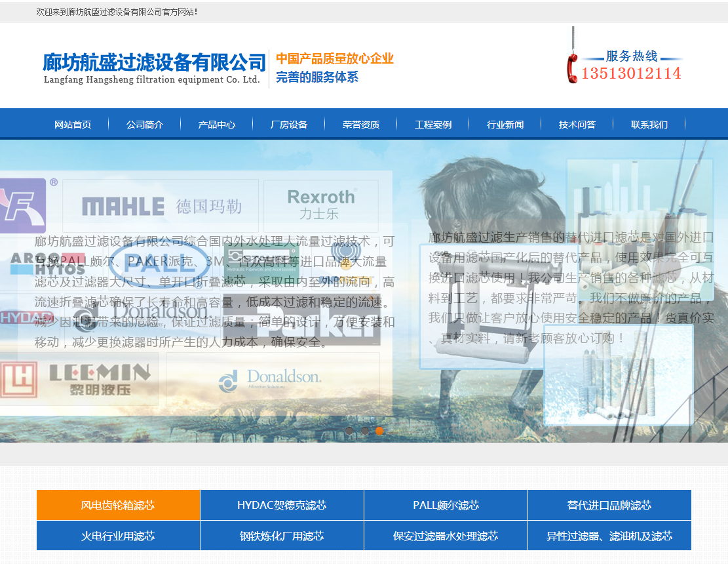Select the second carousel slide dot

point(364,431)
